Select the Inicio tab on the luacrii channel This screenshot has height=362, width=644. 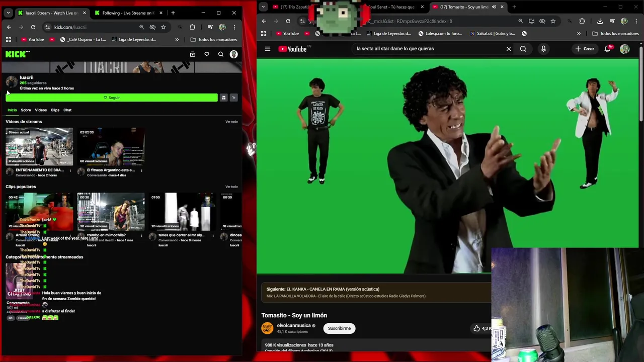12,110
